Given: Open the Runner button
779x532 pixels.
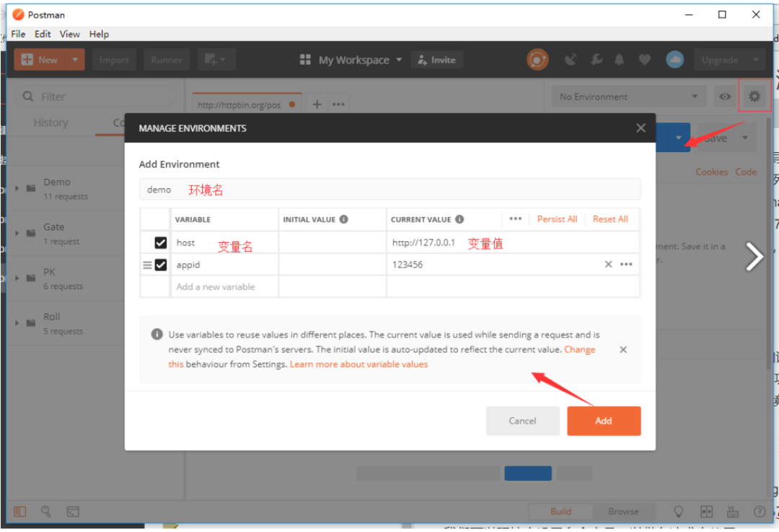Looking at the screenshot, I should point(167,60).
